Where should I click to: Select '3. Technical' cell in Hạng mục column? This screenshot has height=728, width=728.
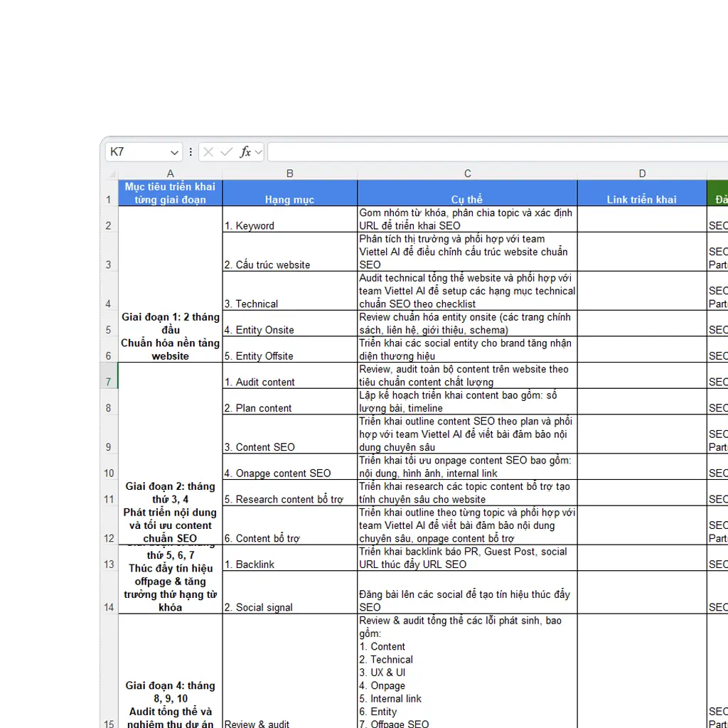click(x=290, y=291)
